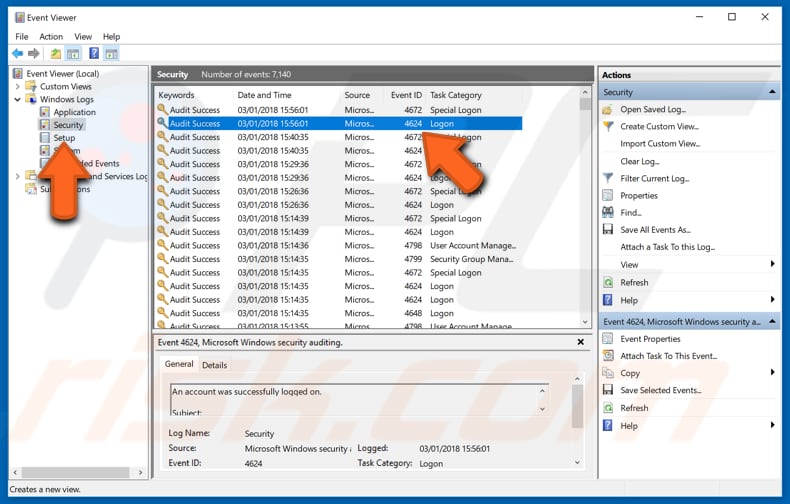Image resolution: width=790 pixels, height=504 pixels.
Task: Click the Application log icon in tree
Action: (45, 112)
